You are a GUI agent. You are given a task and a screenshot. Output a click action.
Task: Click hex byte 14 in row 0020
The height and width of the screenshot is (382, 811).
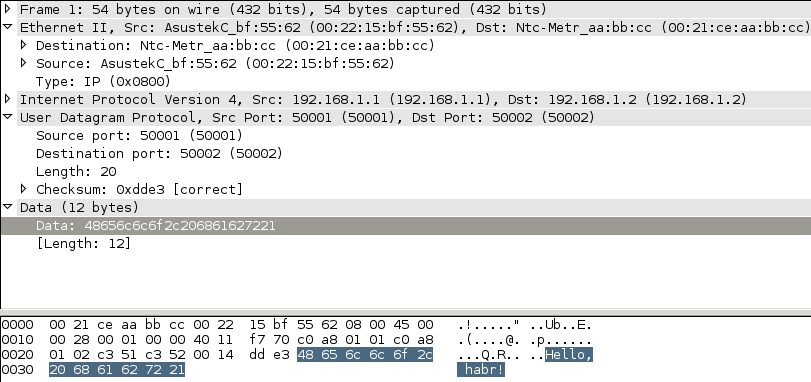226,355
